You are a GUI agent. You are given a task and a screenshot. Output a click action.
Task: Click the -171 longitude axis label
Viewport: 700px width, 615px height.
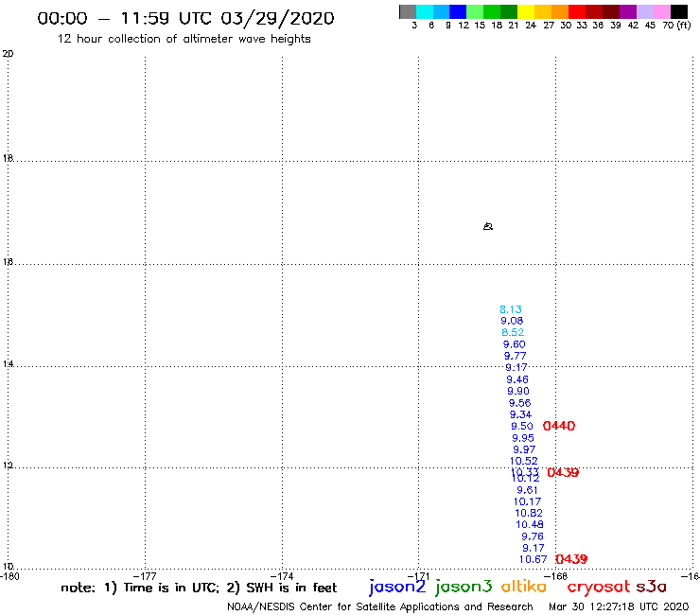coord(418,576)
